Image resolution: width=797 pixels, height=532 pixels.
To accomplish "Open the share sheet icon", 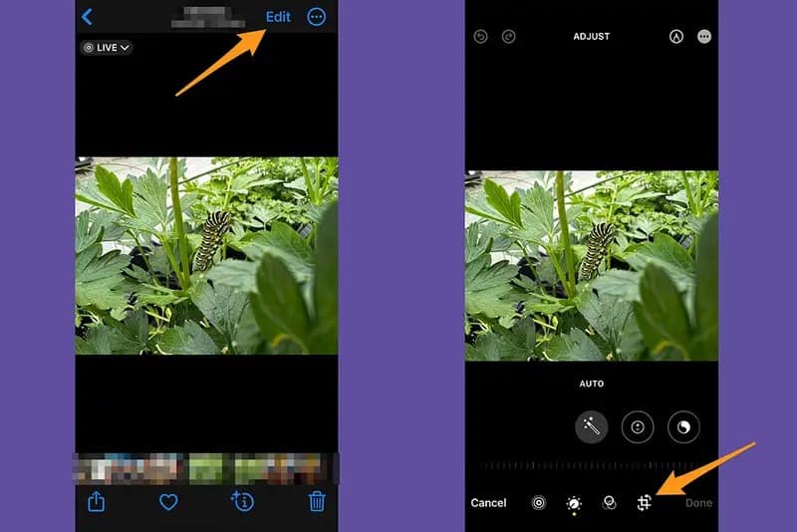I will (x=96, y=501).
